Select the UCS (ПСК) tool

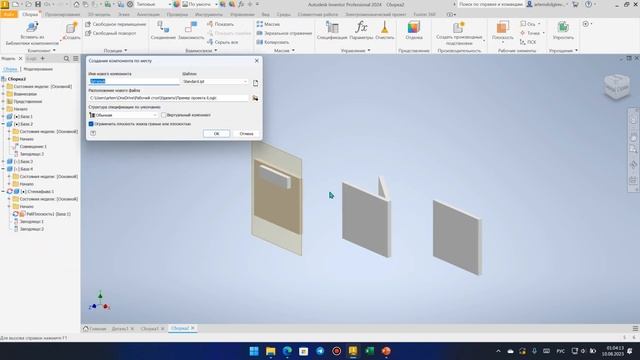click(x=528, y=42)
